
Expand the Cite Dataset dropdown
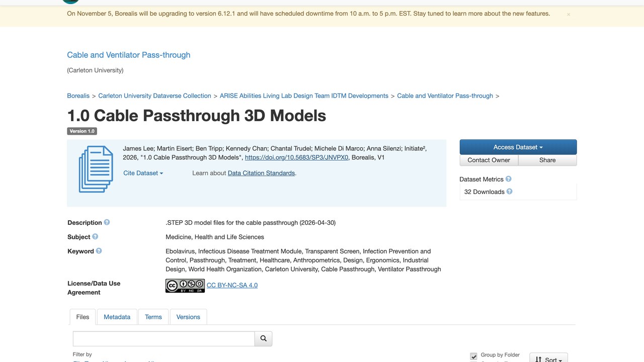[x=143, y=173]
